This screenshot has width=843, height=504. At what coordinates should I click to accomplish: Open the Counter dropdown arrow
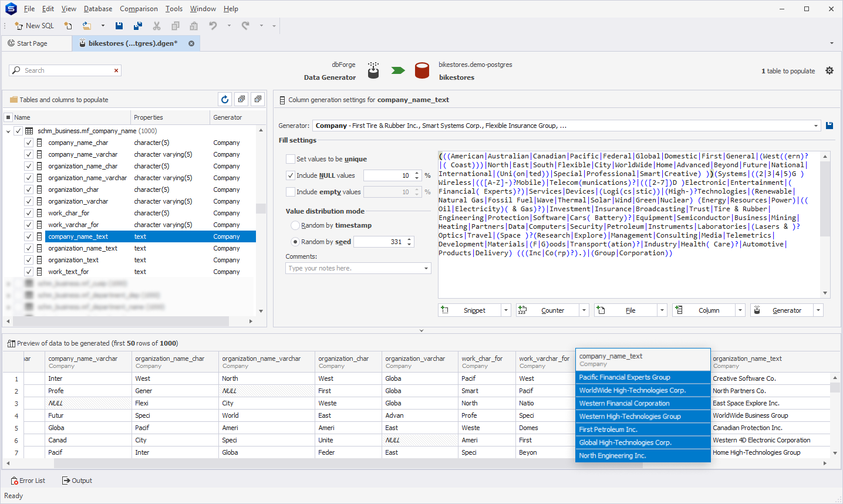(584, 310)
